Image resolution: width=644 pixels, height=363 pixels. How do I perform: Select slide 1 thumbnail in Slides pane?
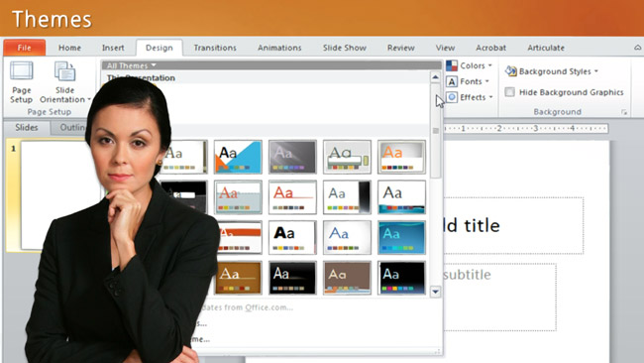click(59, 194)
